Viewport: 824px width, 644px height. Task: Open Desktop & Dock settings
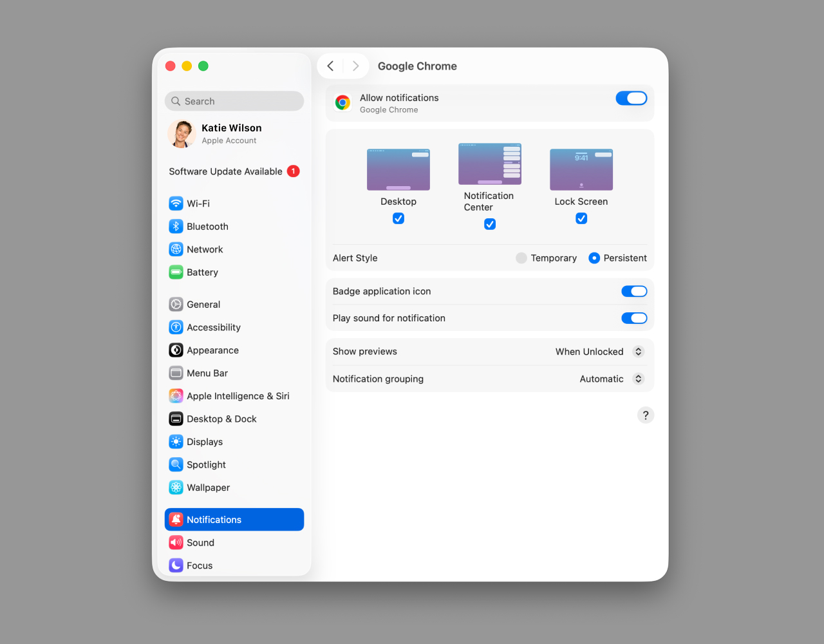(234, 419)
